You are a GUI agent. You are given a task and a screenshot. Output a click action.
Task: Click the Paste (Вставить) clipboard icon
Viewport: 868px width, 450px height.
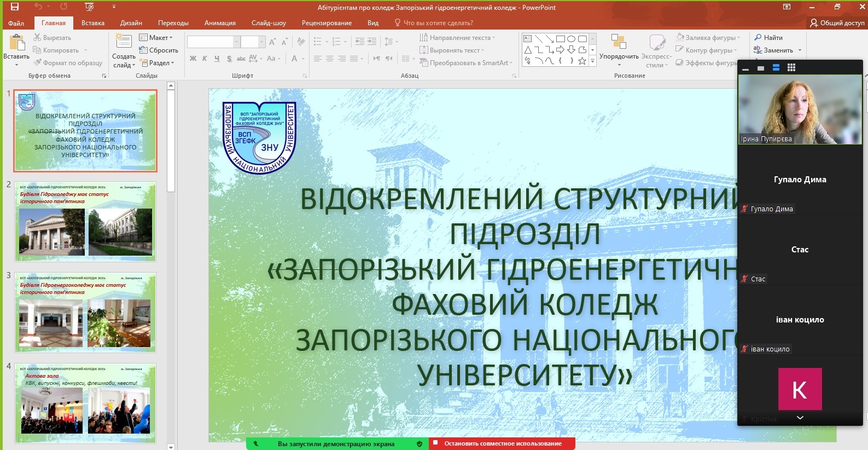point(17,43)
